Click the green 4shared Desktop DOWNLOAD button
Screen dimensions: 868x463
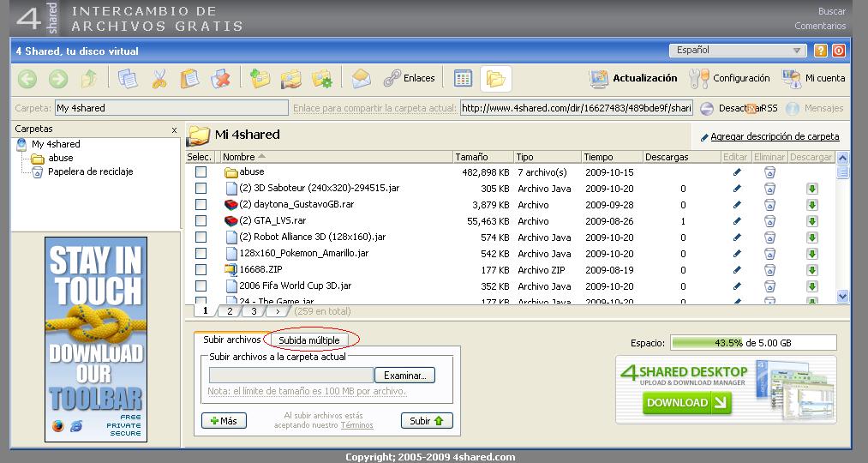point(686,403)
